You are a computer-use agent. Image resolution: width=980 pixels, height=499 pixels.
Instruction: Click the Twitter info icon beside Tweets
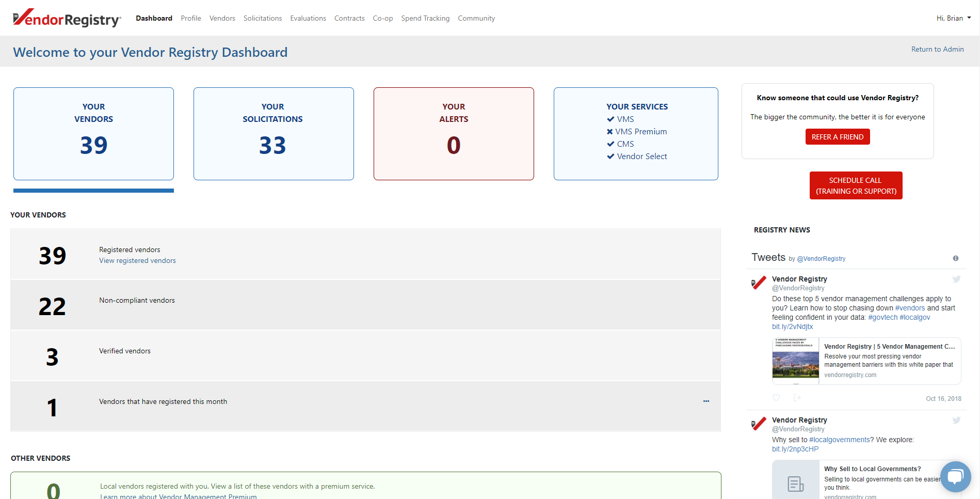pos(955,258)
